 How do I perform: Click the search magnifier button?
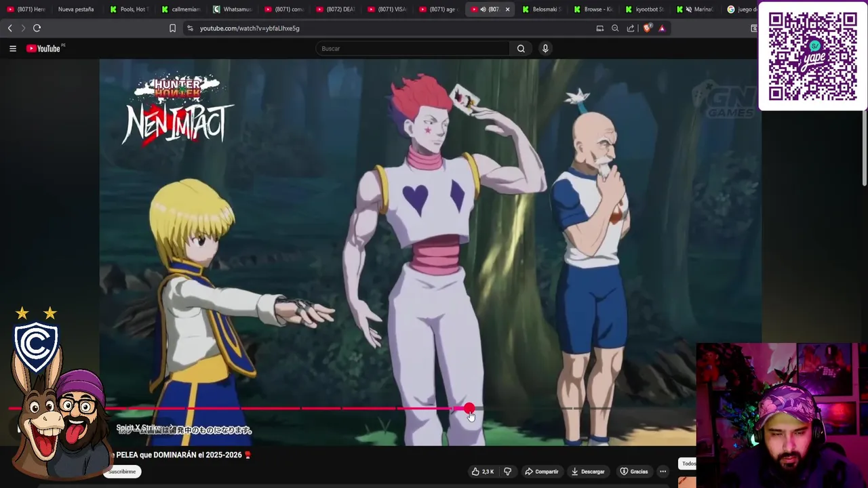tap(521, 48)
